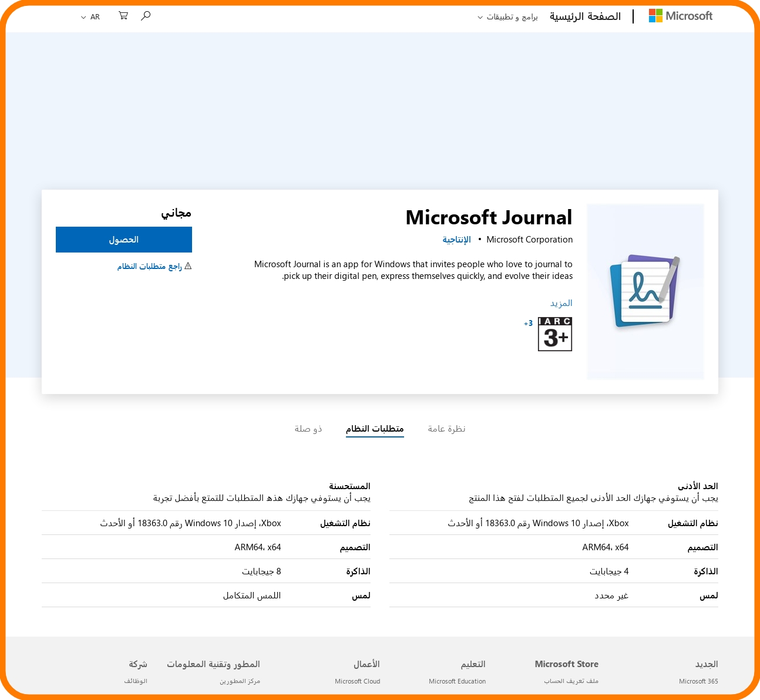Viewport: 760px width, 700px height.
Task: Click غير محدد touch value
Action: (x=611, y=595)
